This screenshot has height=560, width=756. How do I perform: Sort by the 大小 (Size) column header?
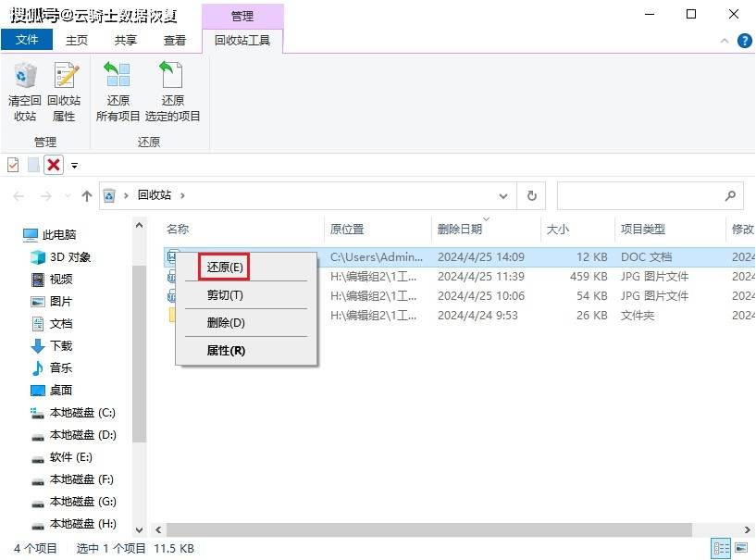(557, 230)
